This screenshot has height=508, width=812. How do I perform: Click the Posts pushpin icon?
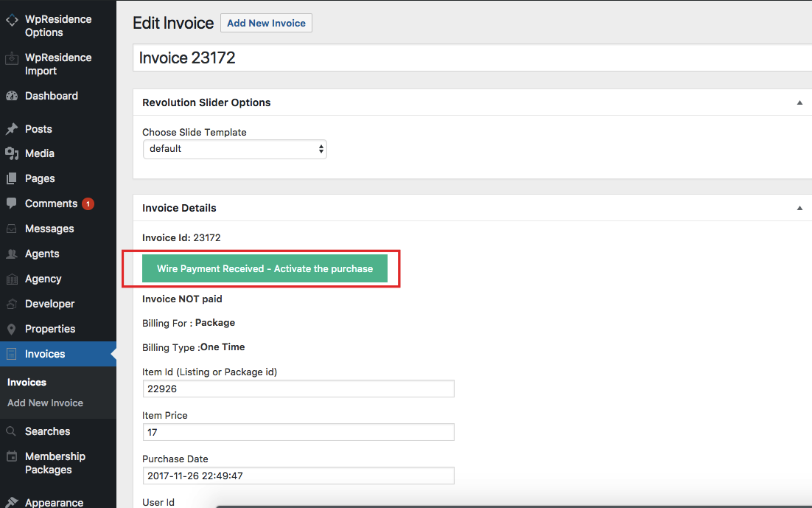click(x=12, y=129)
